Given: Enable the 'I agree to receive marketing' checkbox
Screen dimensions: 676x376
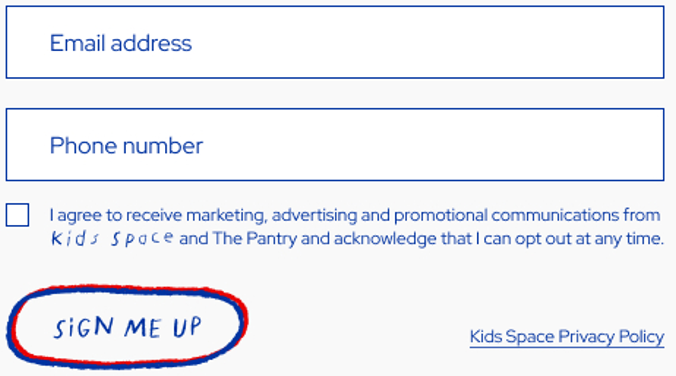Looking at the screenshot, I should 17,215.
